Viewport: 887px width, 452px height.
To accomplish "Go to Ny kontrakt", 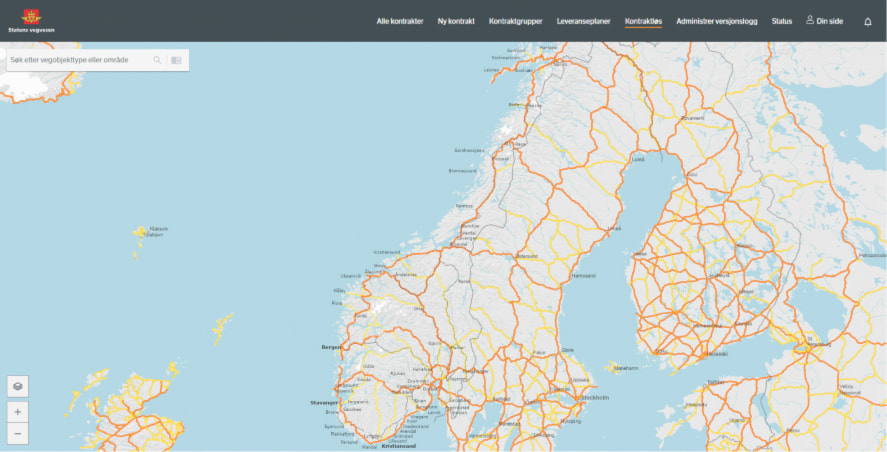I will tap(456, 21).
